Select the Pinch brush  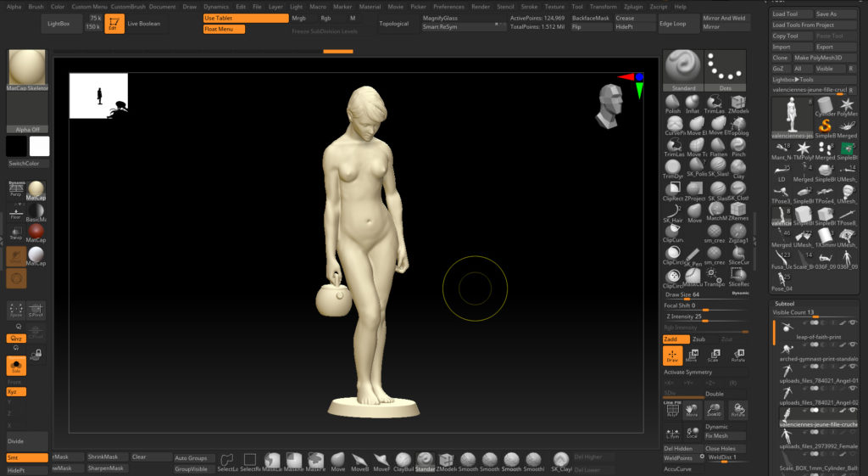point(738,144)
